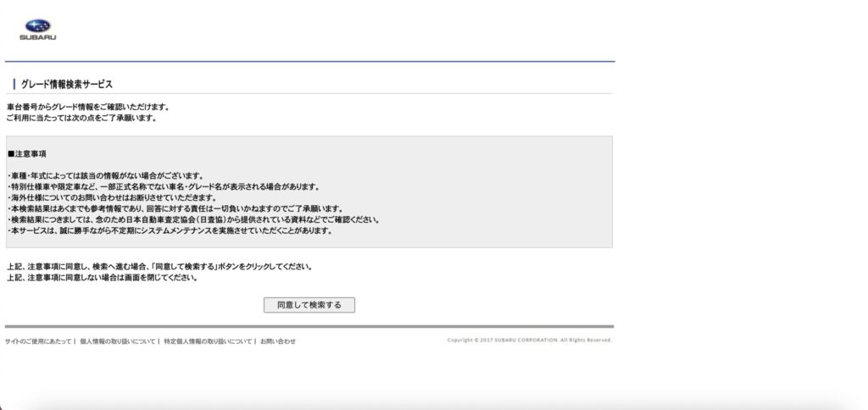
Task: Click the note starting 海外仕様についての
Action: [x=112, y=198]
